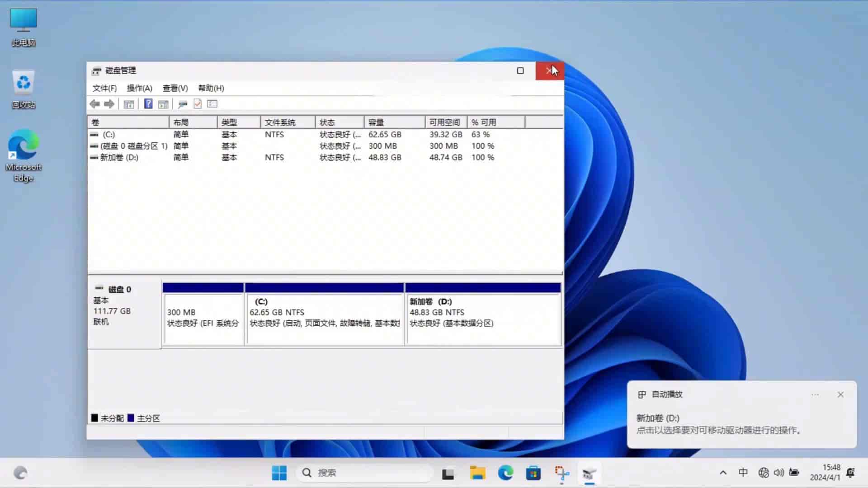This screenshot has width=868, height=488.
Task: Sort by the 文件系统 column header
Action: (x=288, y=122)
